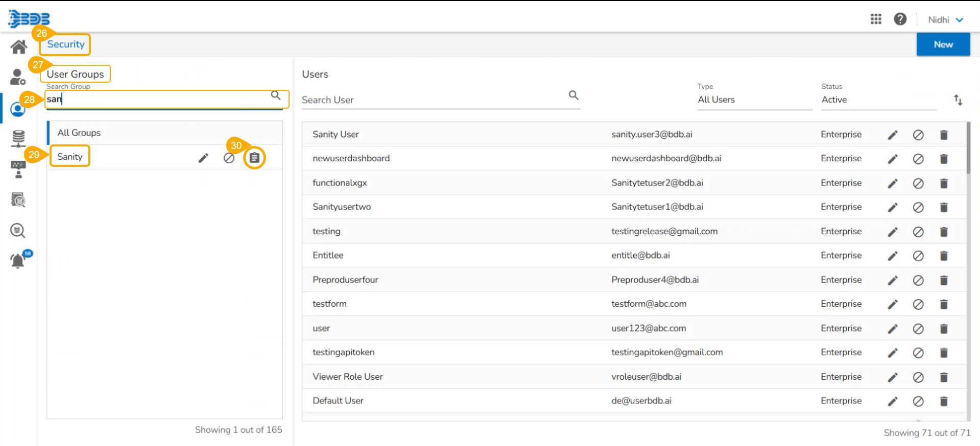Open the apps grid menu icon
Viewport: 980px width, 446px height.
pos(876,19)
